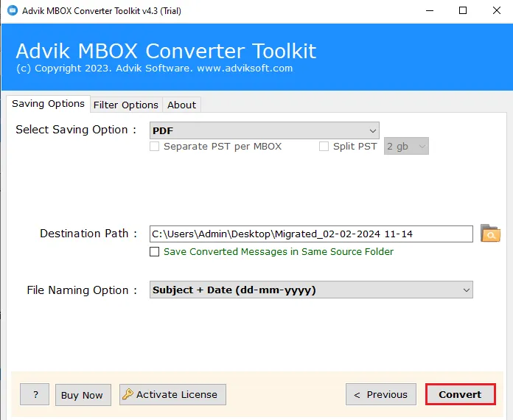The height and width of the screenshot is (420, 513).
Task: Click the Select Saving Option label
Action: pyautogui.click(x=76, y=130)
